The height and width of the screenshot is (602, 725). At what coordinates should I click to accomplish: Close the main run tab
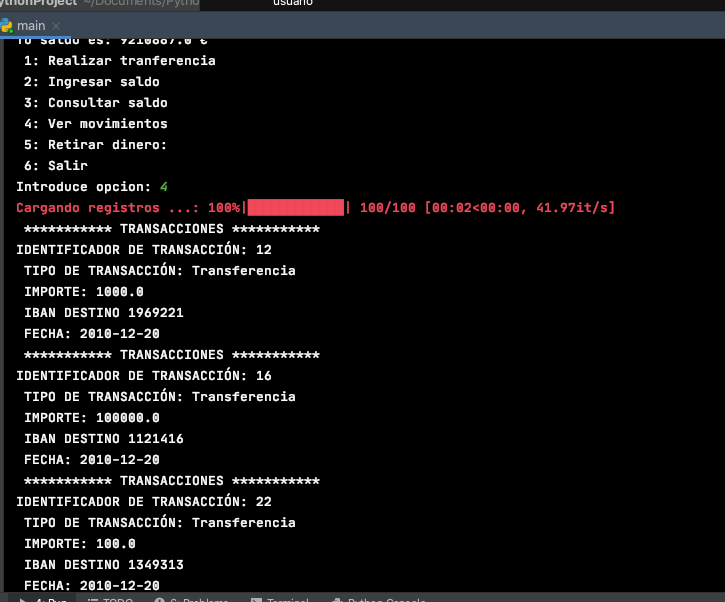(54, 25)
